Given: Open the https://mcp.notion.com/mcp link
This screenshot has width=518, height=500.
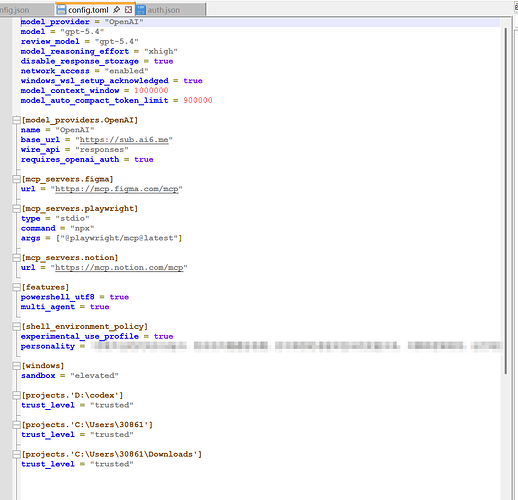Looking at the screenshot, I should click(119, 268).
